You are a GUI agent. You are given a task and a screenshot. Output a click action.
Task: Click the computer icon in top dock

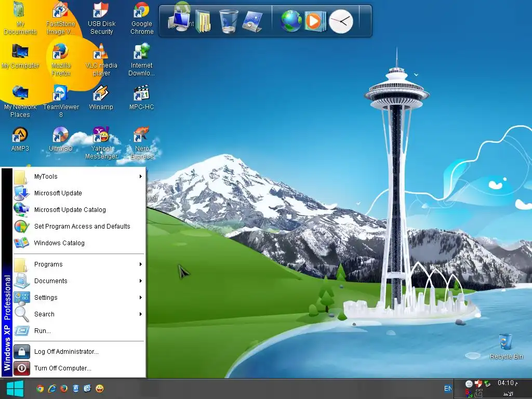179,21
